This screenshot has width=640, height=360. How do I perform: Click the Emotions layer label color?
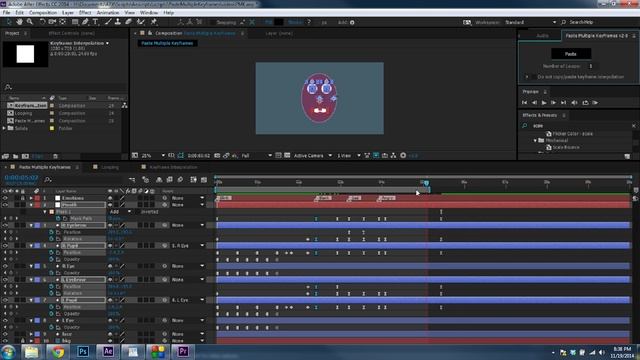click(x=37, y=198)
